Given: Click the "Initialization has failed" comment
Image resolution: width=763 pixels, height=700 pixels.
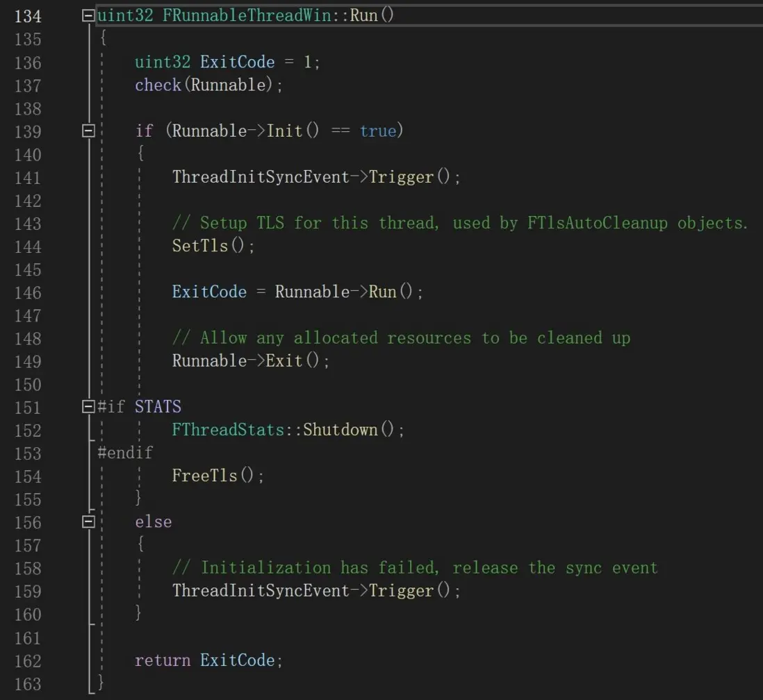Looking at the screenshot, I should (x=415, y=568).
